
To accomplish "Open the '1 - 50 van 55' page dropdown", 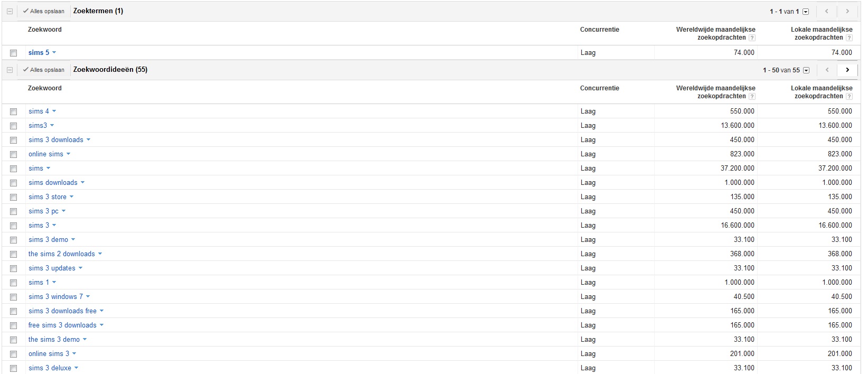I will (x=806, y=70).
